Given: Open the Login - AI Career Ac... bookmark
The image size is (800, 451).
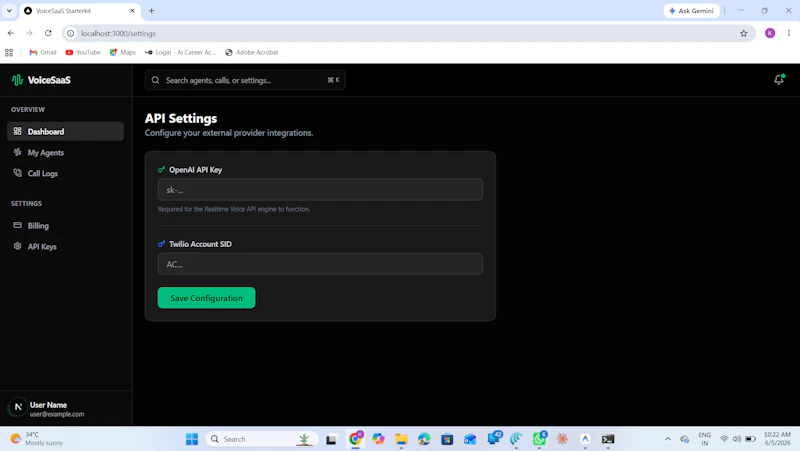Looking at the screenshot, I should (x=181, y=52).
